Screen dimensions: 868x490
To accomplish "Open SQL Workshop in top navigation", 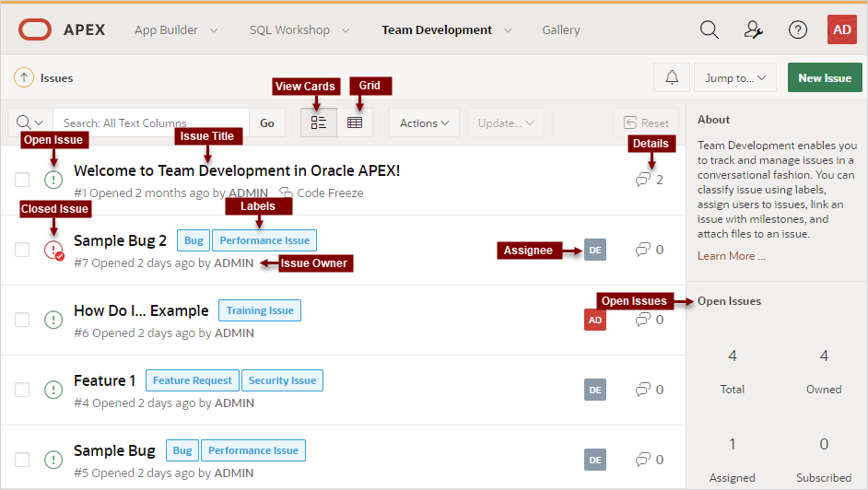I will coord(289,29).
